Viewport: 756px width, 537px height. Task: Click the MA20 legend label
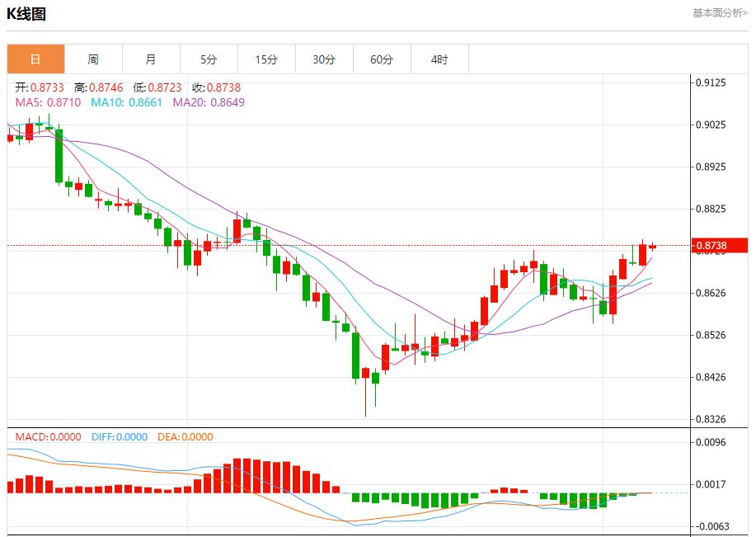point(209,102)
